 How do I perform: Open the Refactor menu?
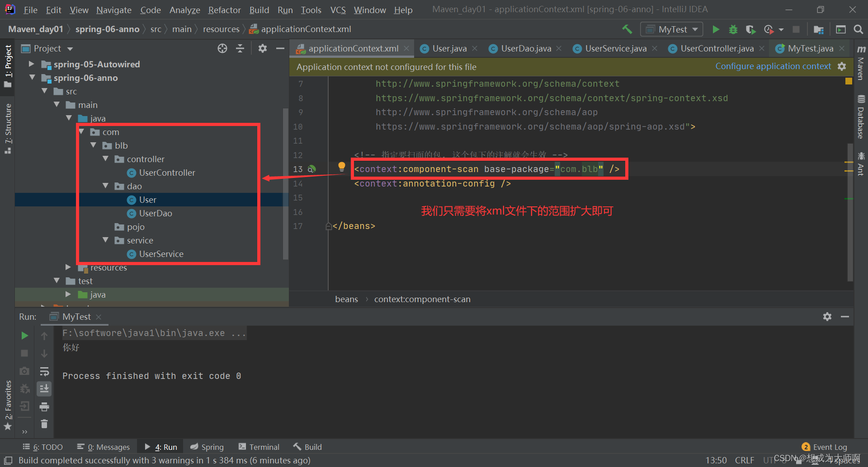click(224, 10)
